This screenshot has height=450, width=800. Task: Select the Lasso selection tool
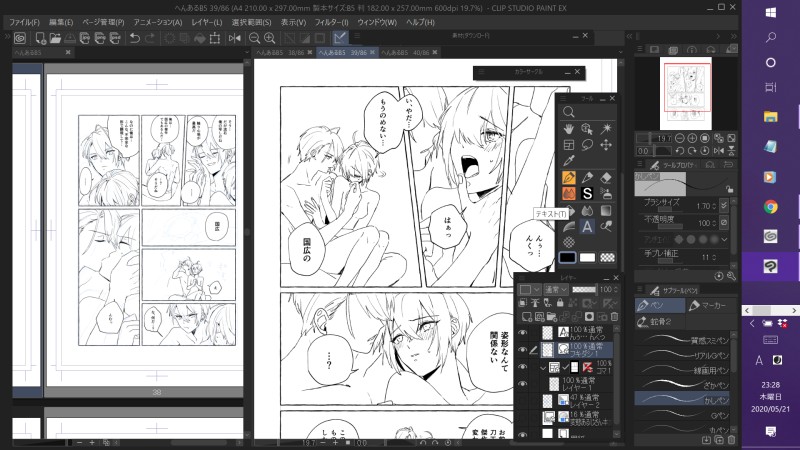pos(587,145)
